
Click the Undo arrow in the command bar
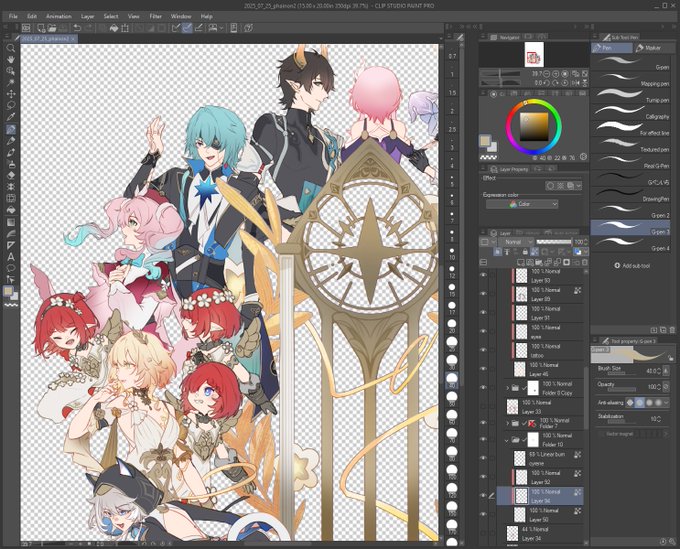[x=77, y=28]
